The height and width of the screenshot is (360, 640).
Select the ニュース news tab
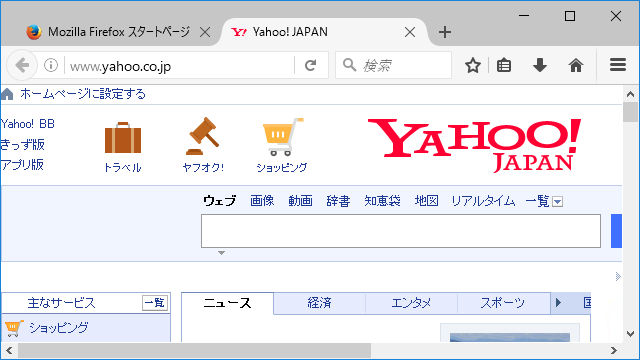(227, 303)
